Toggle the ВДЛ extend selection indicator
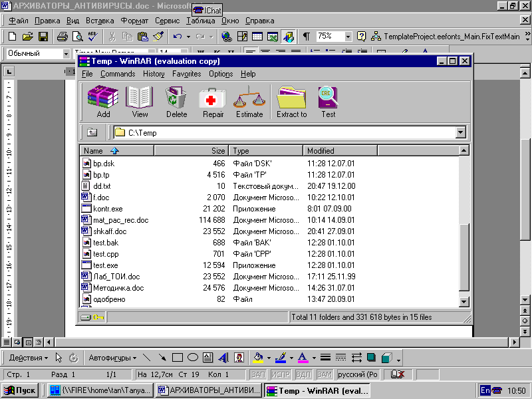The width and height of the screenshot is (532, 399). pyautogui.click(x=303, y=374)
